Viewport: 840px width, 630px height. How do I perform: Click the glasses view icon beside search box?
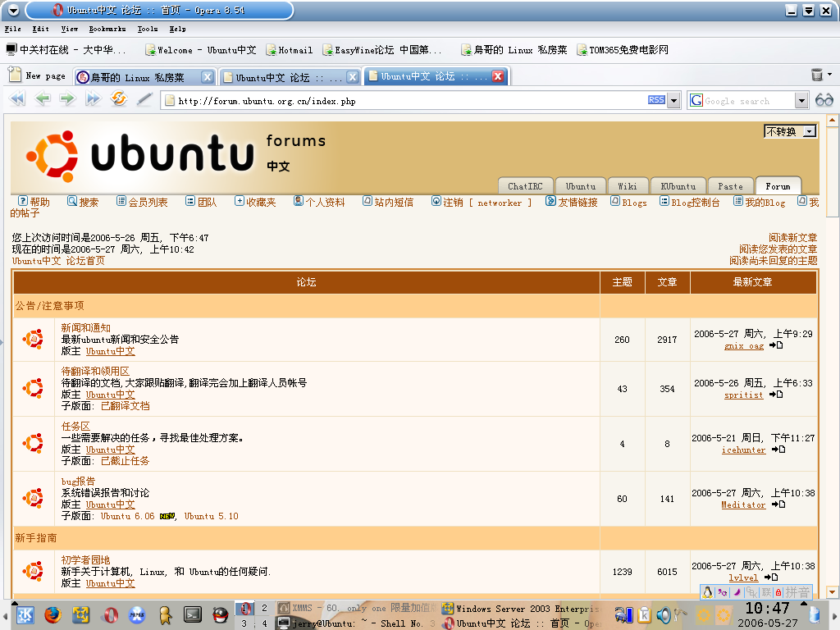point(824,100)
